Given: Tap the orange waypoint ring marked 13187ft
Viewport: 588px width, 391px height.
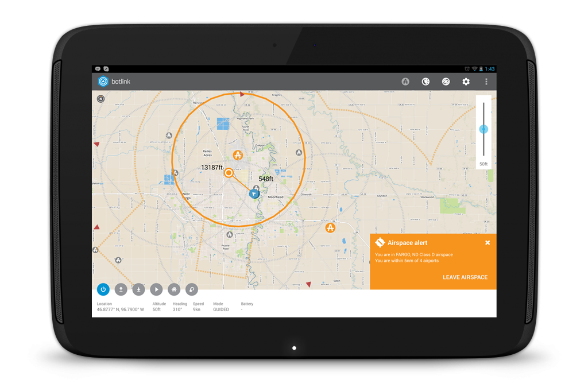Looking at the screenshot, I should 229,172.
